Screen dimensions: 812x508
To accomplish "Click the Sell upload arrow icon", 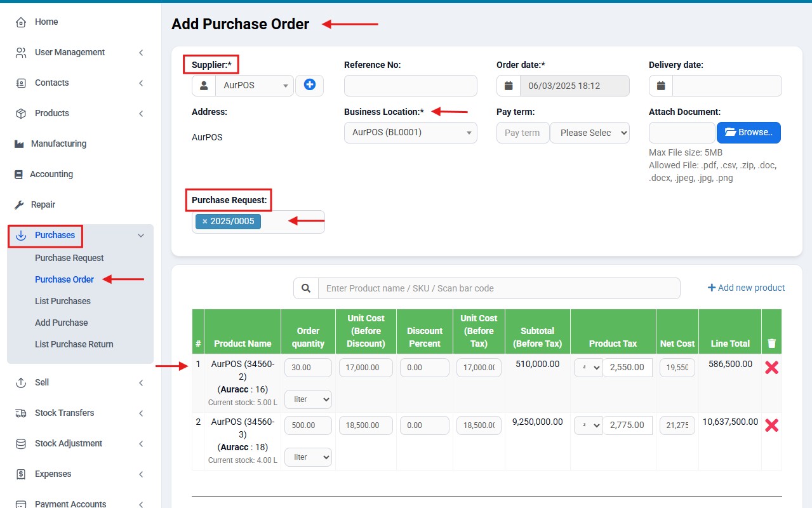I will click(21, 383).
